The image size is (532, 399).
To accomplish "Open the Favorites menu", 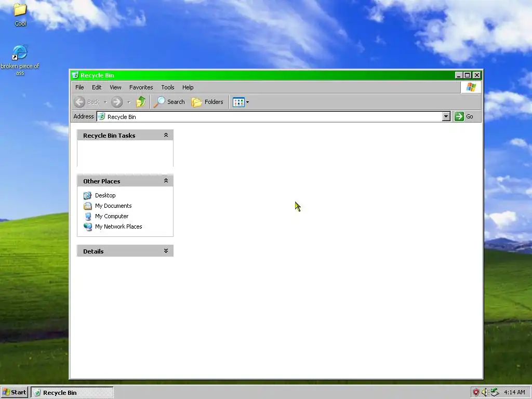I will [141, 87].
